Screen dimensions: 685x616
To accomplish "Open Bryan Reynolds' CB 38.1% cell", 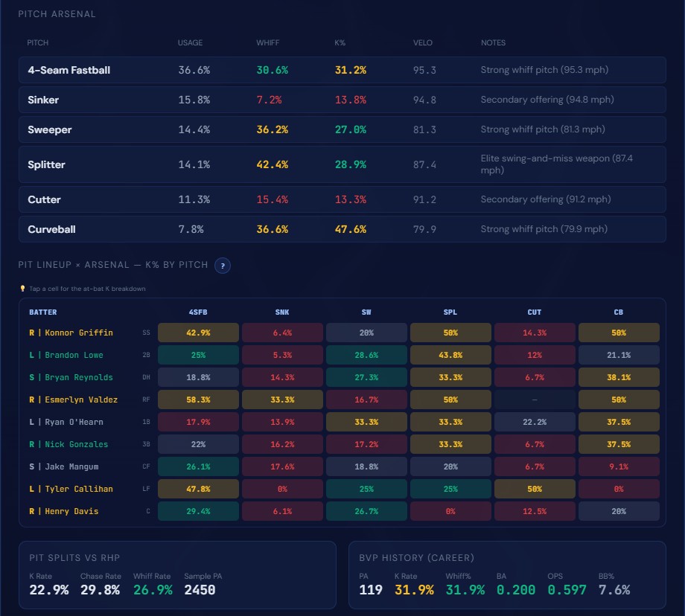I will [619, 377].
